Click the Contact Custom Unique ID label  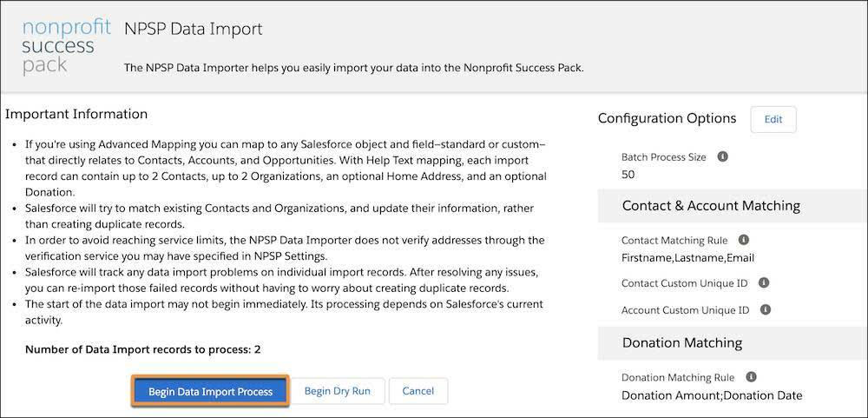[x=684, y=283]
